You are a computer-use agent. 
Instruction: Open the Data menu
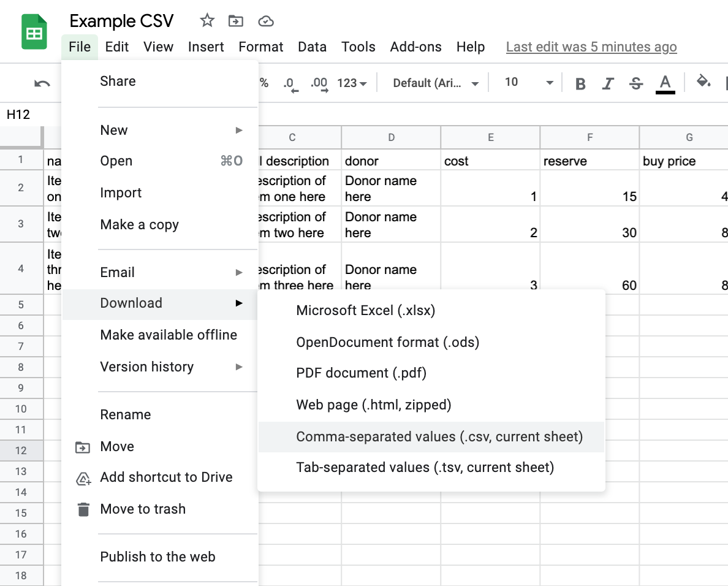(x=312, y=47)
